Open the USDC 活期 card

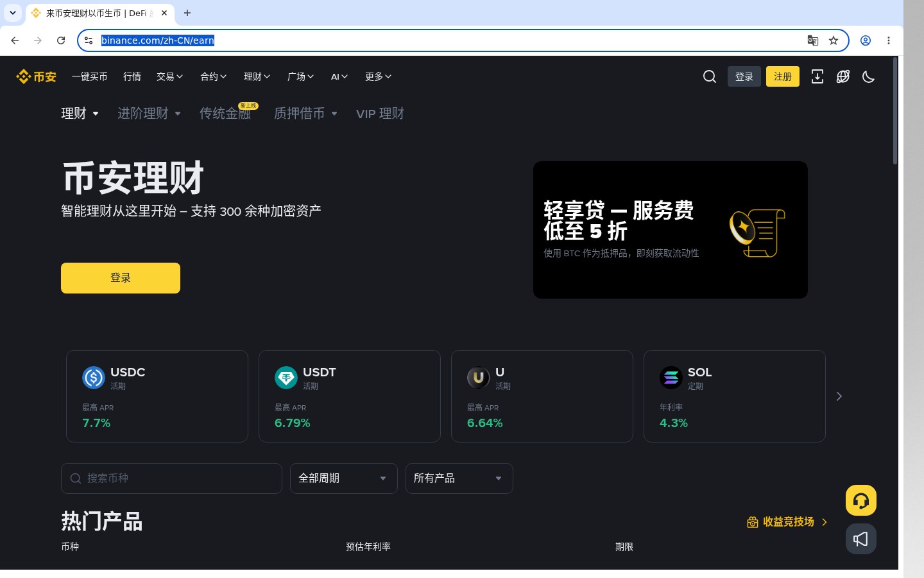(x=157, y=396)
